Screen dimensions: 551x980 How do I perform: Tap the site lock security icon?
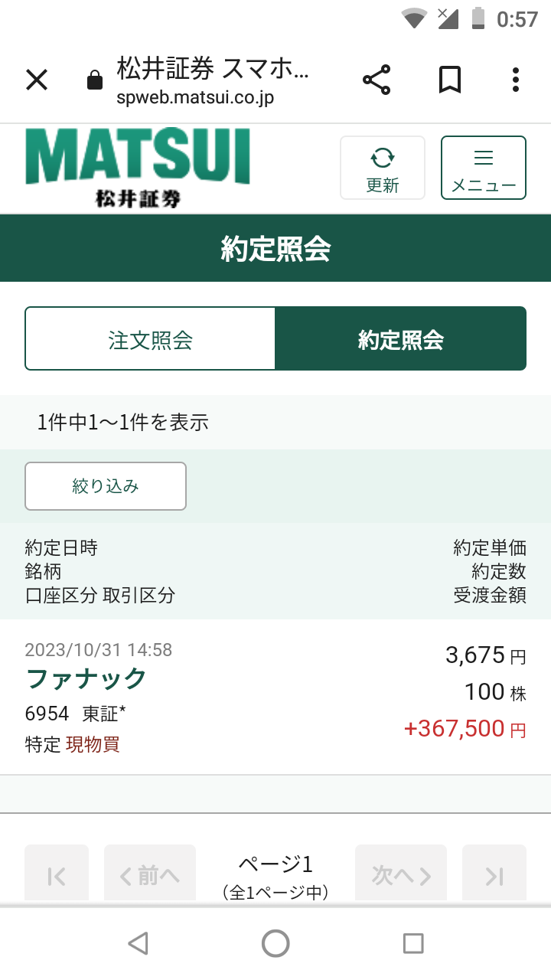click(95, 80)
